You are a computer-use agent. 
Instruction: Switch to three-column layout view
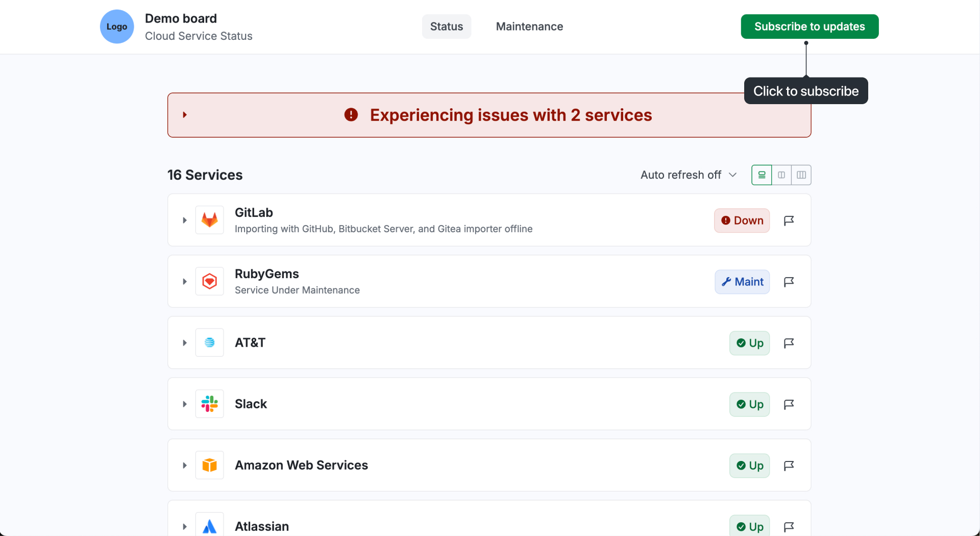pos(801,175)
